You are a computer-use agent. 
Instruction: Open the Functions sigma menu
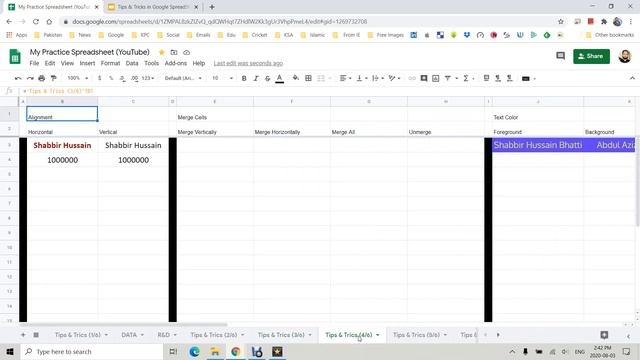[468, 78]
